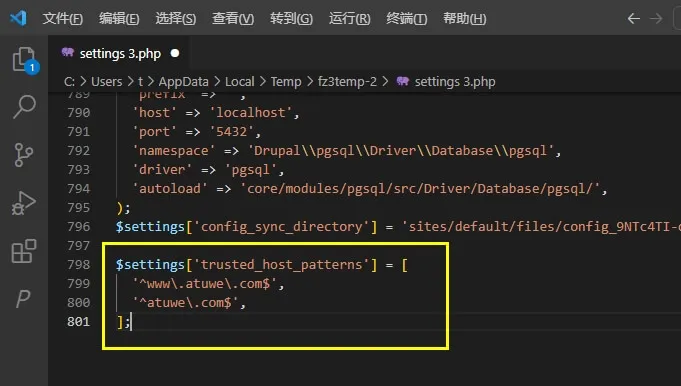Open the 帮助(H) menu

click(x=464, y=19)
